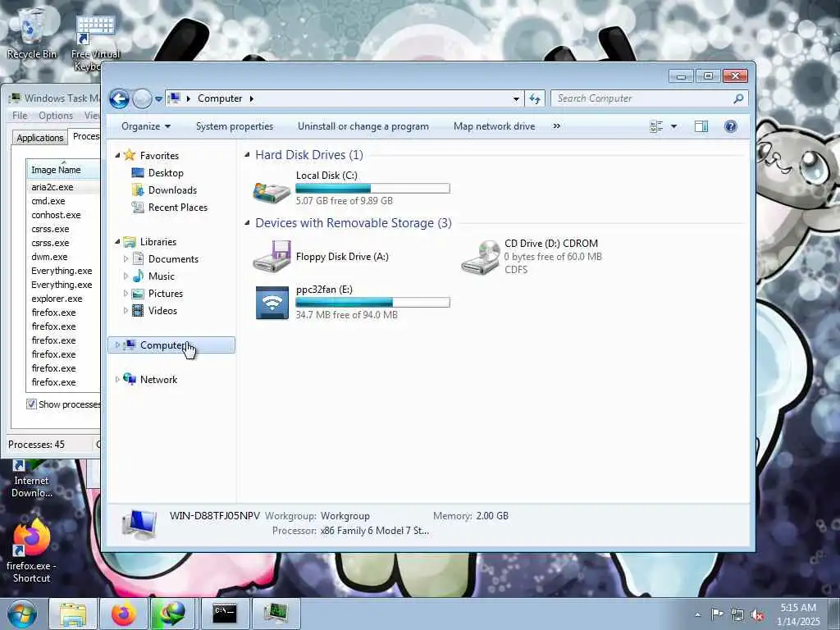This screenshot has height=630, width=840.
Task: Click the Windows Start button
Action: tap(21, 614)
